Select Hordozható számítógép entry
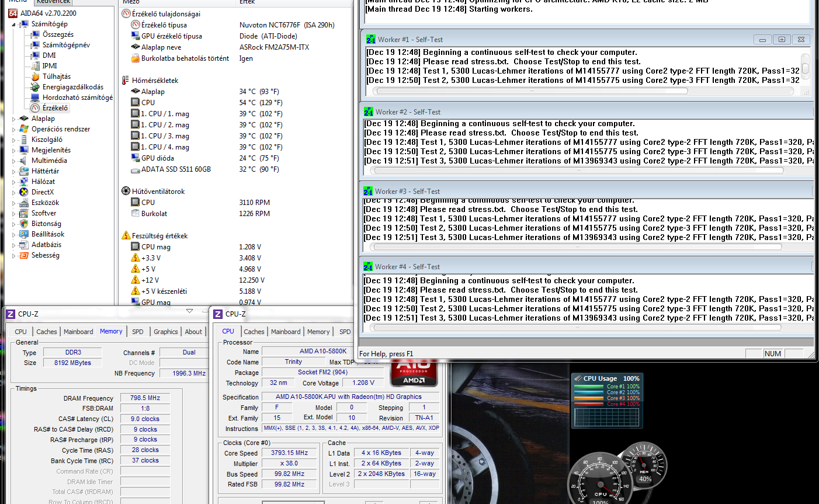 [78, 98]
